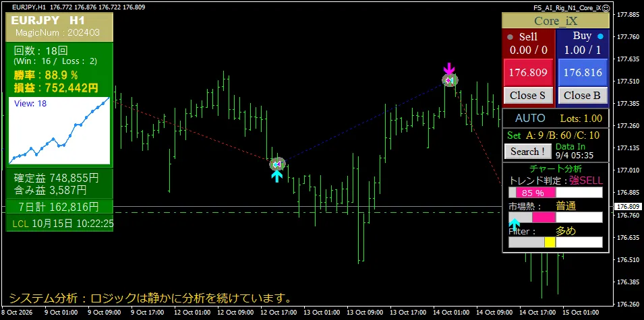The width and height of the screenshot is (644, 320).
Task: Click the Data In 9/4 05:35 text
Action: tap(574, 151)
